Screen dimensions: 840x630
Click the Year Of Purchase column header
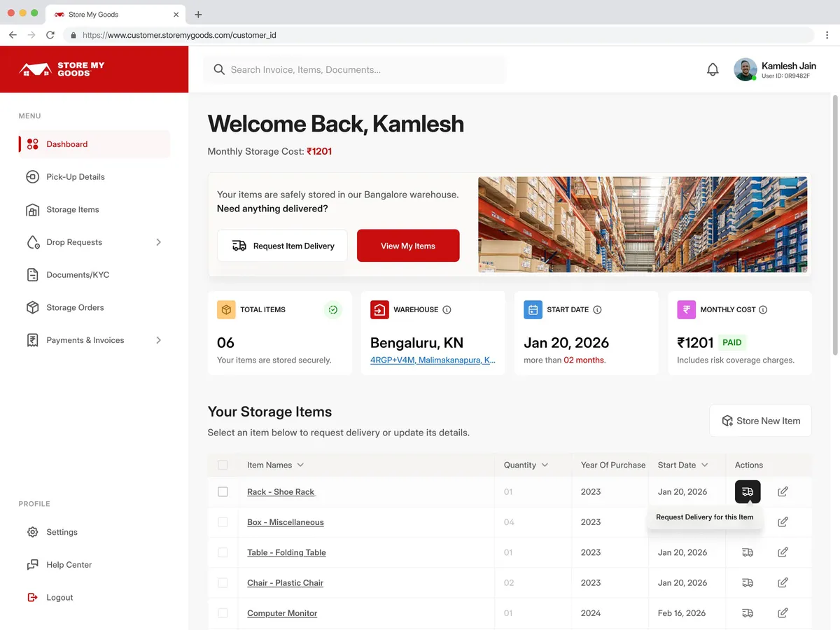pyautogui.click(x=613, y=465)
